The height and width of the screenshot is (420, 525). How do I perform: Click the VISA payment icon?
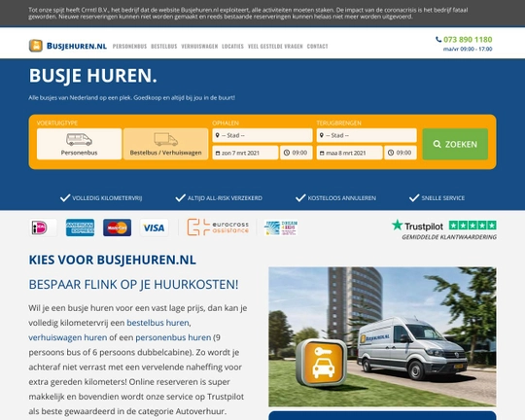pos(154,227)
